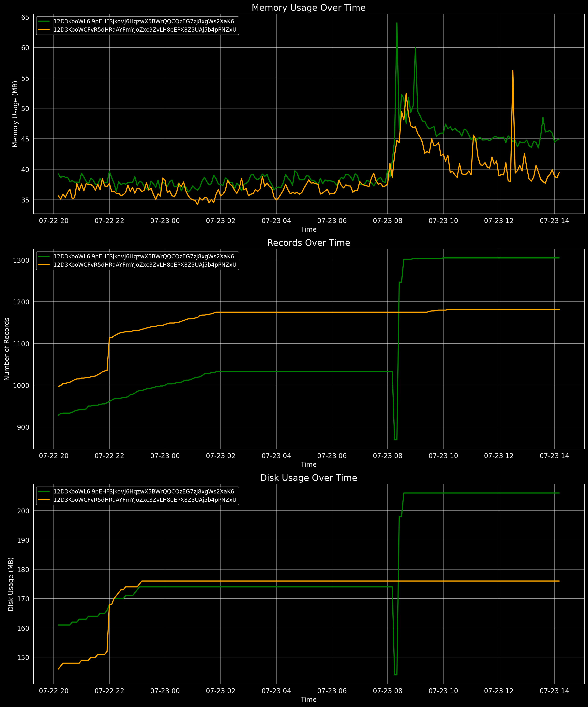Click "07-23 02" under the Disk chart
Screen dimensions: 588x707
click(221, 691)
